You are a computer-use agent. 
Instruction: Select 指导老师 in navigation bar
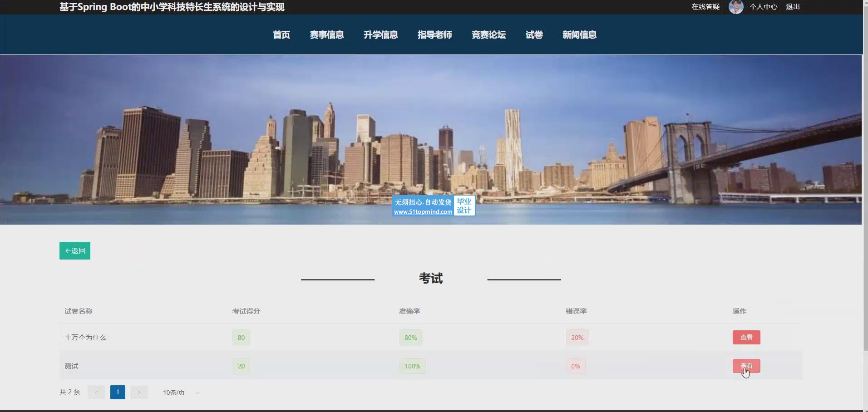tap(434, 35)
